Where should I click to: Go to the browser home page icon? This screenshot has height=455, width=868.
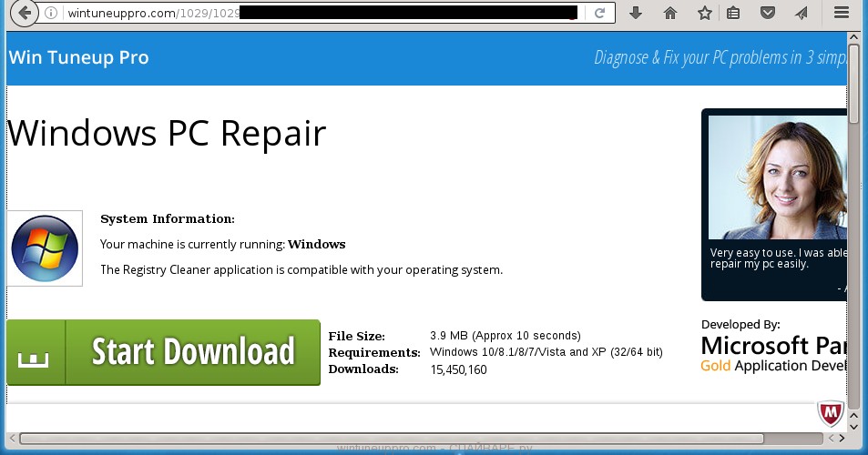(x=670, y=14)
